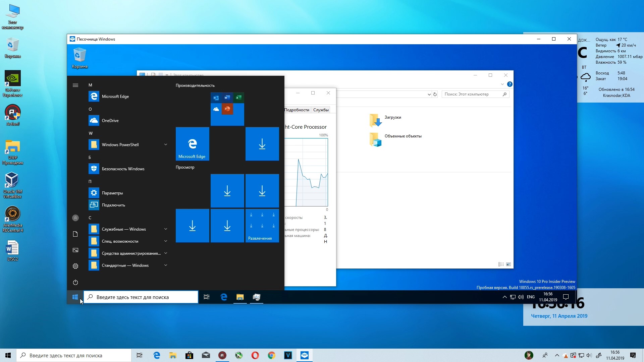Image resolution: width=644 pixels, height=362 pixels.
Task: Click the Explorer search field
Action: tap(476, 95)
